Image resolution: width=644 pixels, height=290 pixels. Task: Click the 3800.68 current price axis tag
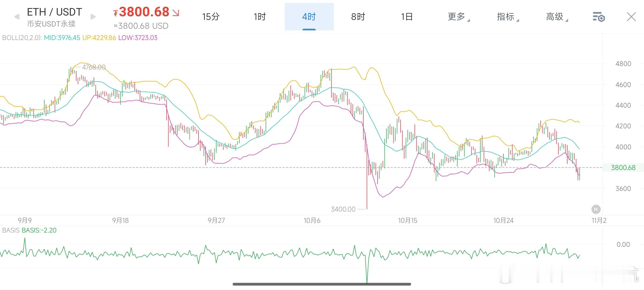[x=623, y=168]
